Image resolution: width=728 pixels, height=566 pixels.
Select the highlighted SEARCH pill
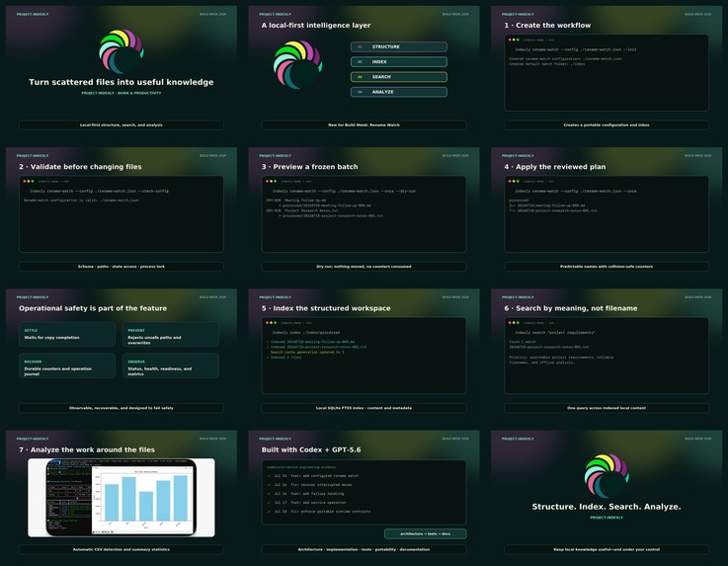click(x=399, y=77)
